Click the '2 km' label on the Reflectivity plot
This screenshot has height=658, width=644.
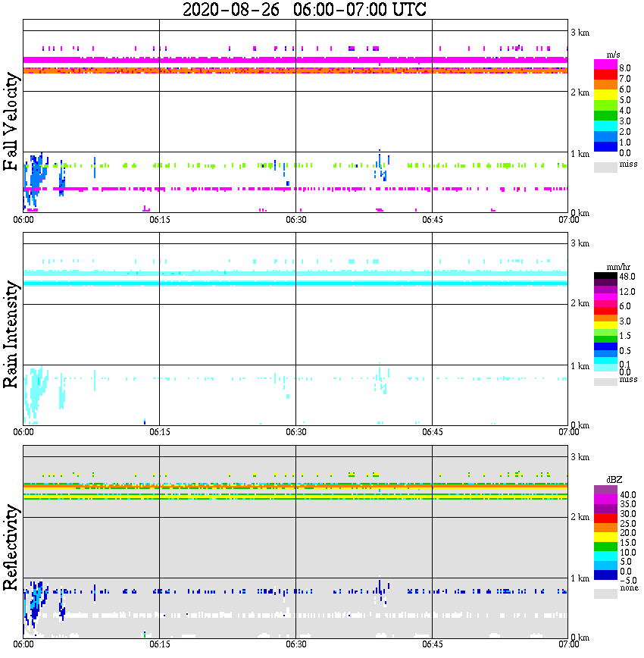580,517
